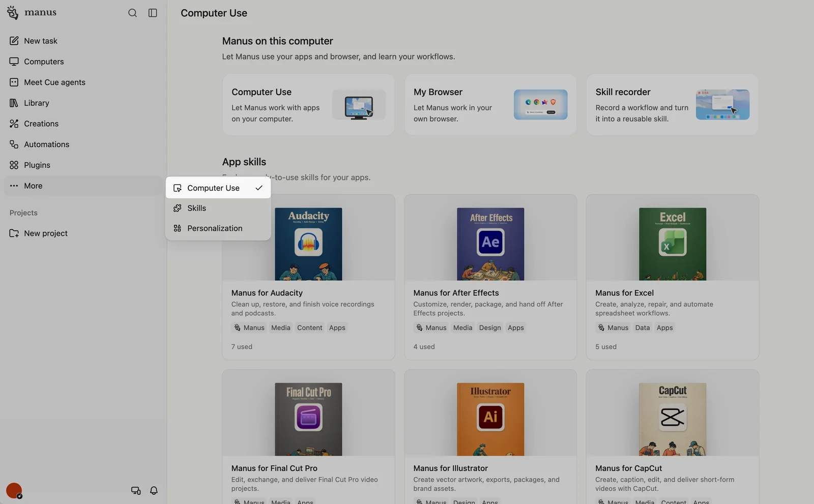The image size is (814, 504).
Task: Click the App skills heading
Action: (244, 162)
